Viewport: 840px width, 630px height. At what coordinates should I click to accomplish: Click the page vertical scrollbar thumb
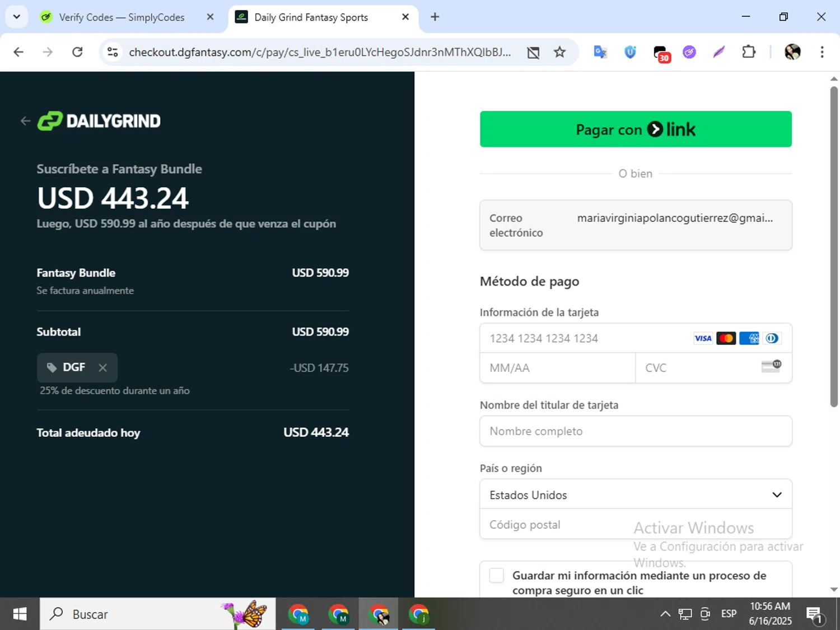(834, 246)
